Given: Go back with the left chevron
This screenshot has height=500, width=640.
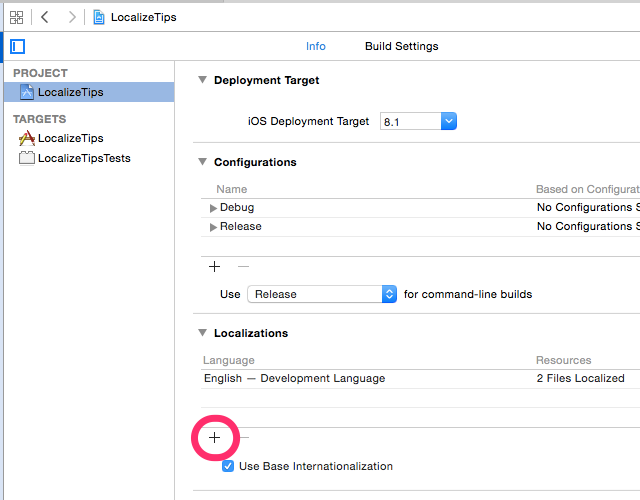Looking at the screenshot, I should pos(45,17).
